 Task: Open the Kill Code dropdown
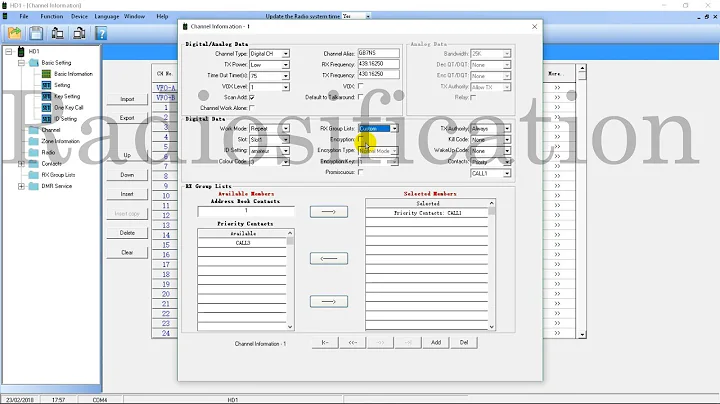coord(507,140)
